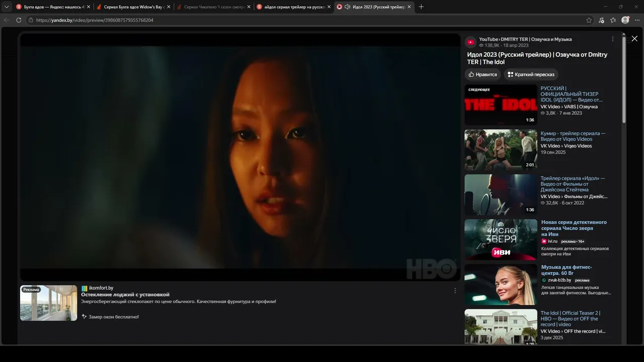Viewport: 644px width, 362px height.
Task: Open 'Новая серия детективного сериала Число зверя' ad
Action: 574,228
